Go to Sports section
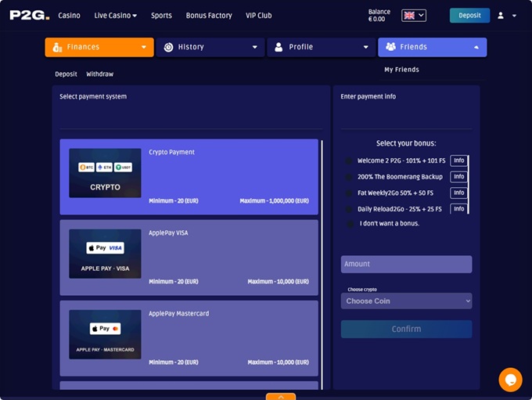The image size is (532, 400). point(161,16)
